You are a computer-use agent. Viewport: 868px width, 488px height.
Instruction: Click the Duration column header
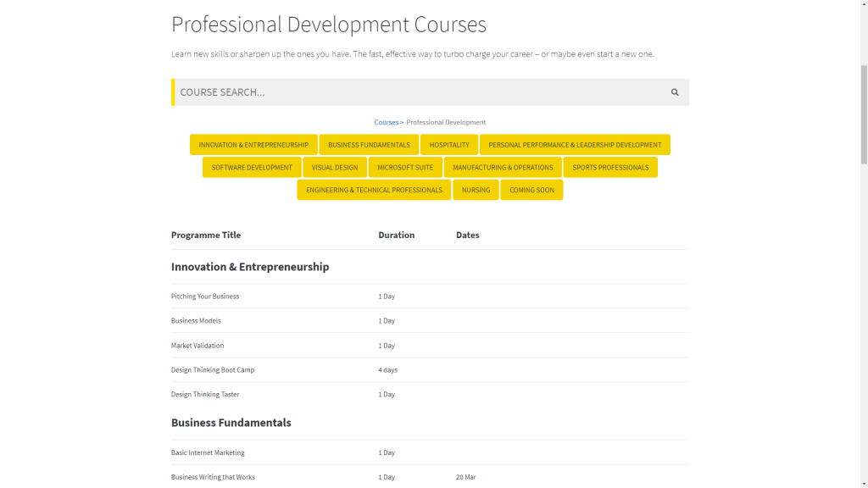397,236
